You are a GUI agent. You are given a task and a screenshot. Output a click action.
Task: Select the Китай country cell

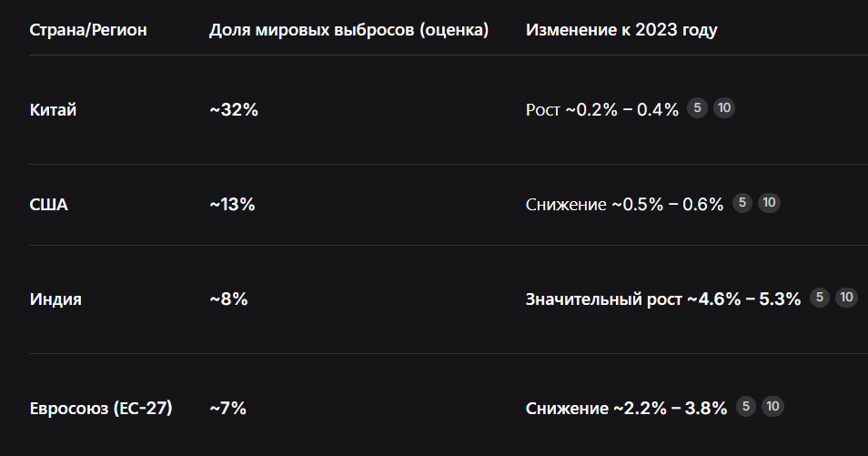point(53,110)
